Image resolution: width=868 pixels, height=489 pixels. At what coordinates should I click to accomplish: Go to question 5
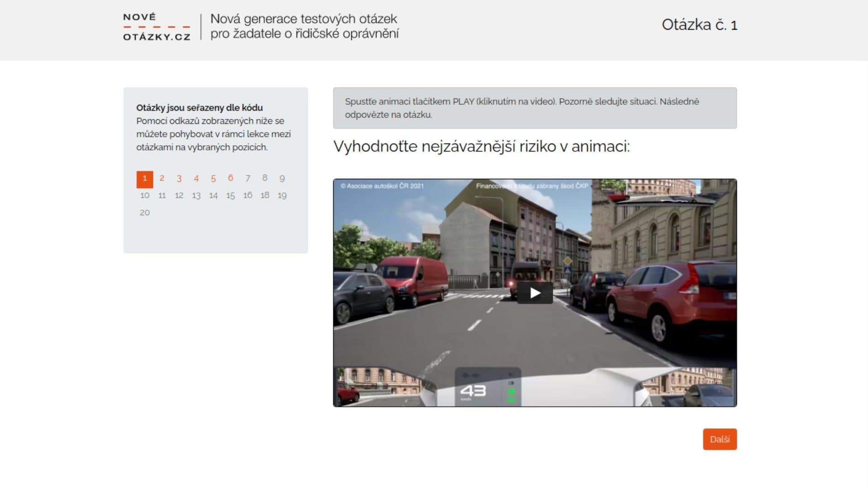[x=213, y=178]
